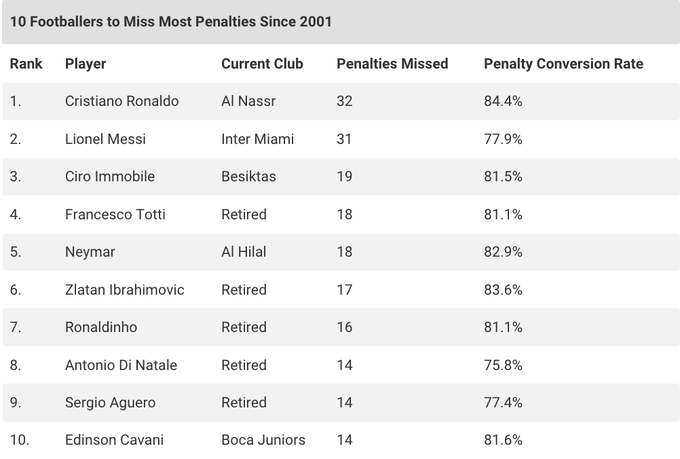680x459 pixels.
Task: Click Sergio Aguero's name
Action: click(x=110, y=402)
